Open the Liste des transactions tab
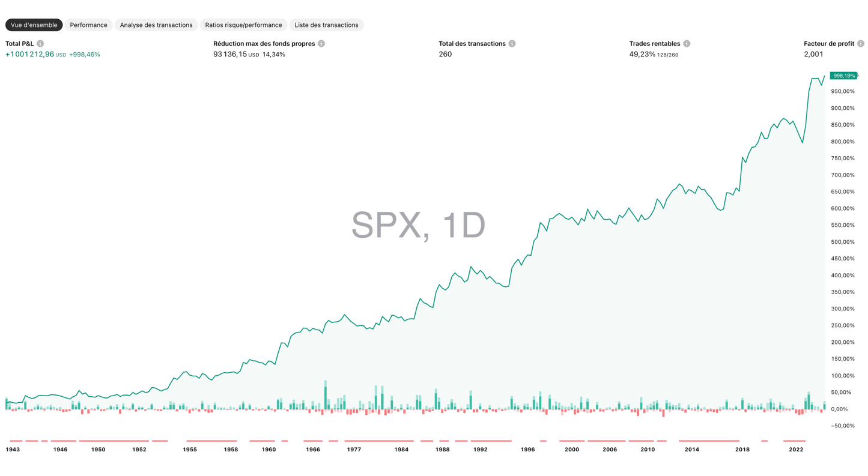This screenshot has height=476, width=868. 326,25
